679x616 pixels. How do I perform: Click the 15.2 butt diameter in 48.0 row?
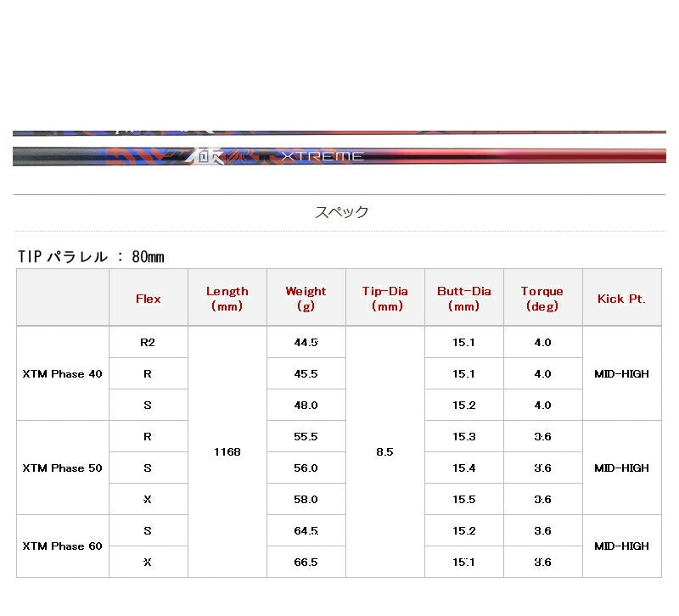463,406
